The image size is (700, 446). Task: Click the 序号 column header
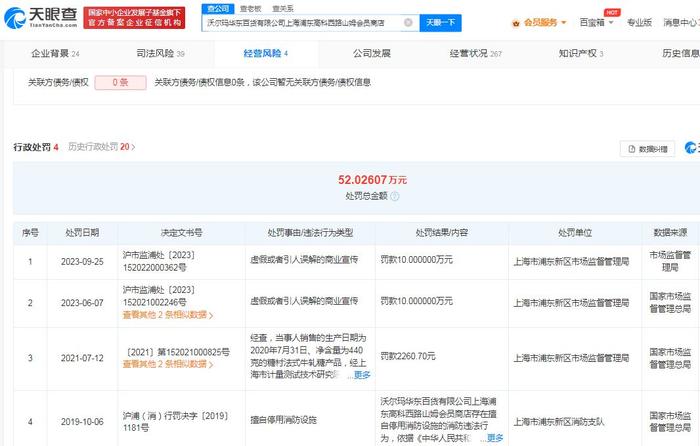pyautogui.click(x=30, y=233)
